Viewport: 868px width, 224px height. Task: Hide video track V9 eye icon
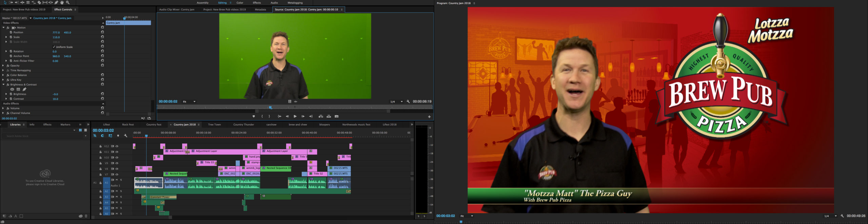pos(117,163)
